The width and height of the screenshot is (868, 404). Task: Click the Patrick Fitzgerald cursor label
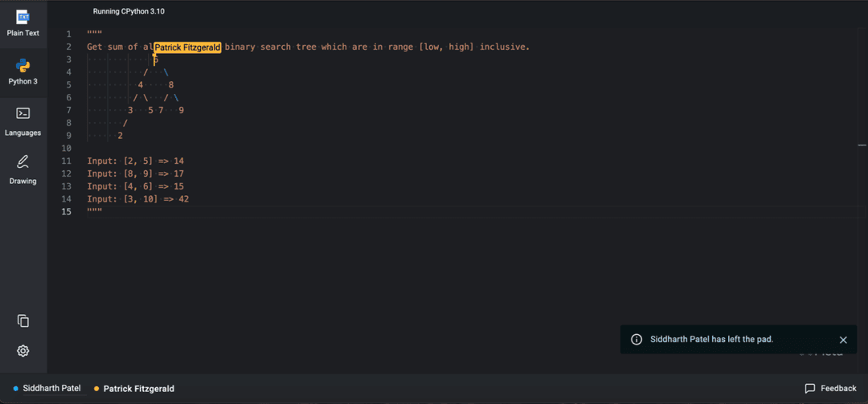pyautogui.click(x=187, y=47)
